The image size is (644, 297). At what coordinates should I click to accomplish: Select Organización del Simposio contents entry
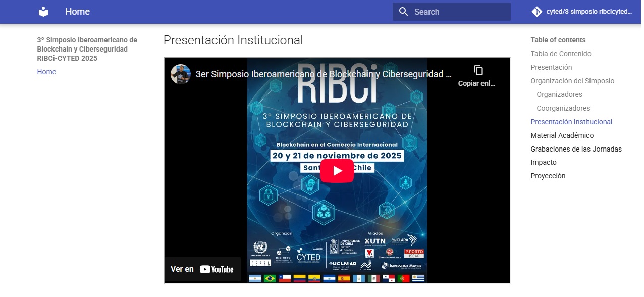click(572, 81)
